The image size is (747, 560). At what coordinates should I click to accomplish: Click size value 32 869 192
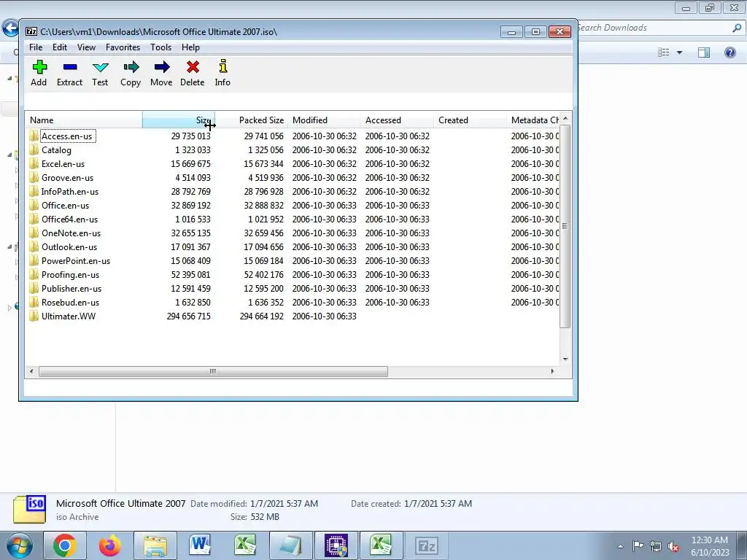(190, 205)
